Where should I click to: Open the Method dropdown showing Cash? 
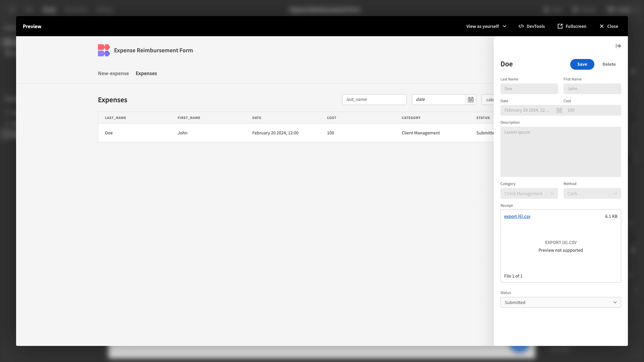[x=592, y=193]
